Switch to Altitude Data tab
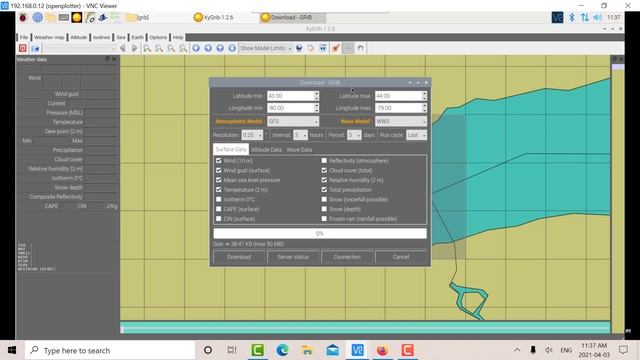This screenshot has width=640, height=360. tap(267, 150)
